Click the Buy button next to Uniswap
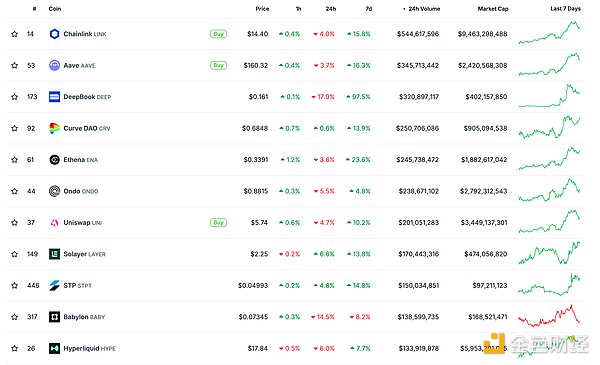Image resolution: width=600 pixels, height=365 pixels. pyautogui.click(x=218, y=223)
